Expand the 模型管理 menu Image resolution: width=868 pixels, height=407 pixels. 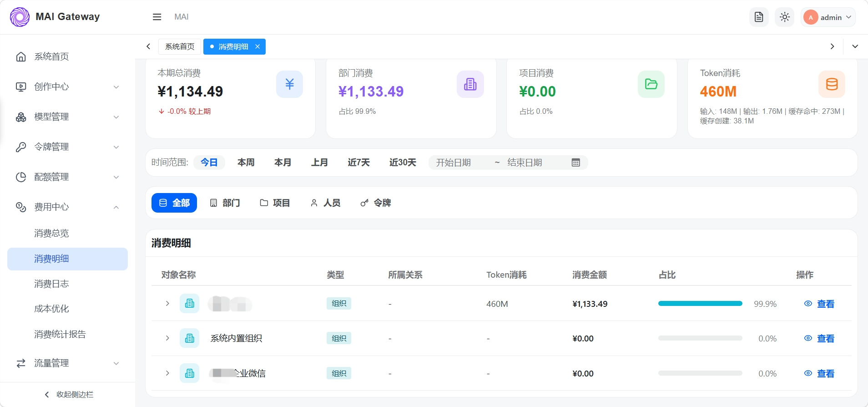click(x=67, y=117)
